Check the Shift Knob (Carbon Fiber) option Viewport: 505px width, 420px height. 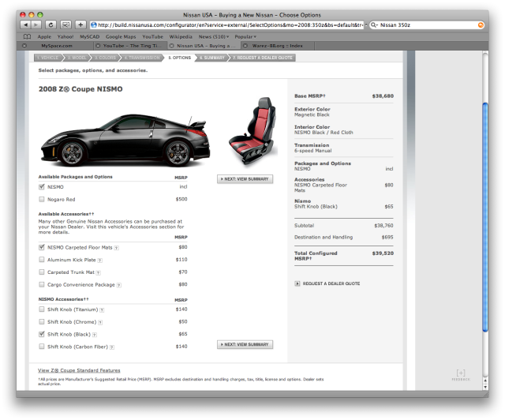(x=42, y=347)
